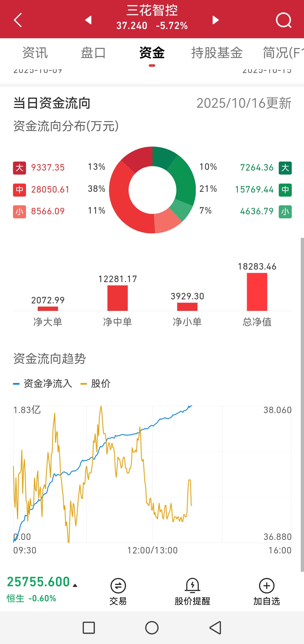Set a 股价提醒 price alert
304x644 pixels.
192,591
